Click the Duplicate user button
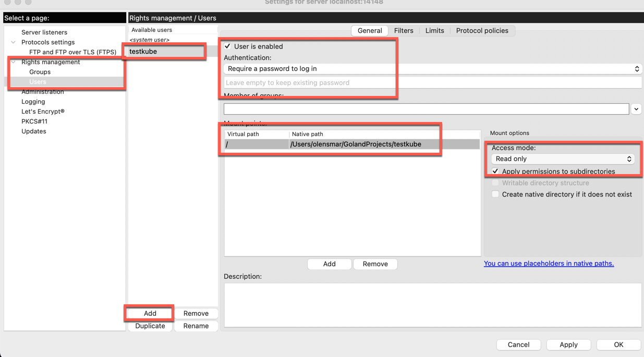The height and width of the screenshot is (357, 644). pyautogui.click(x=150, y=326)
